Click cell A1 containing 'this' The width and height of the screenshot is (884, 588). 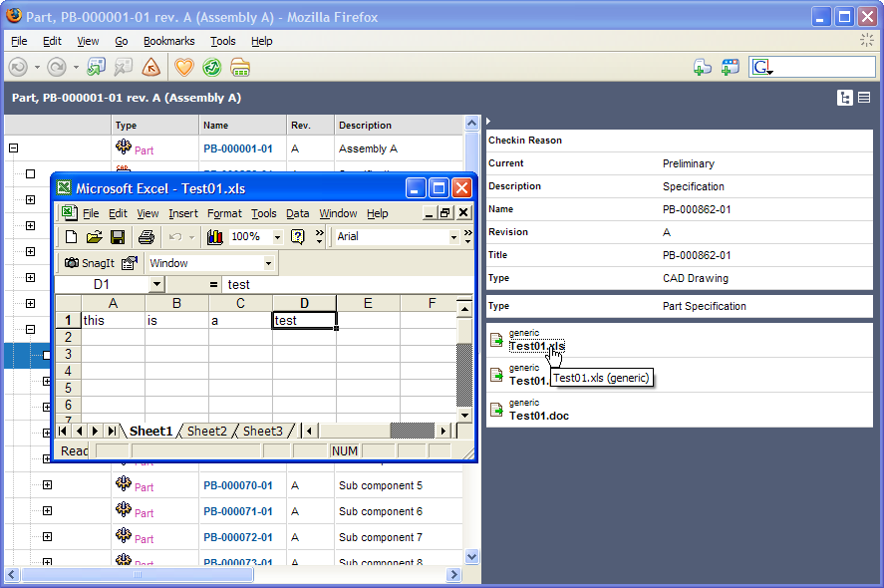(113, 321)
